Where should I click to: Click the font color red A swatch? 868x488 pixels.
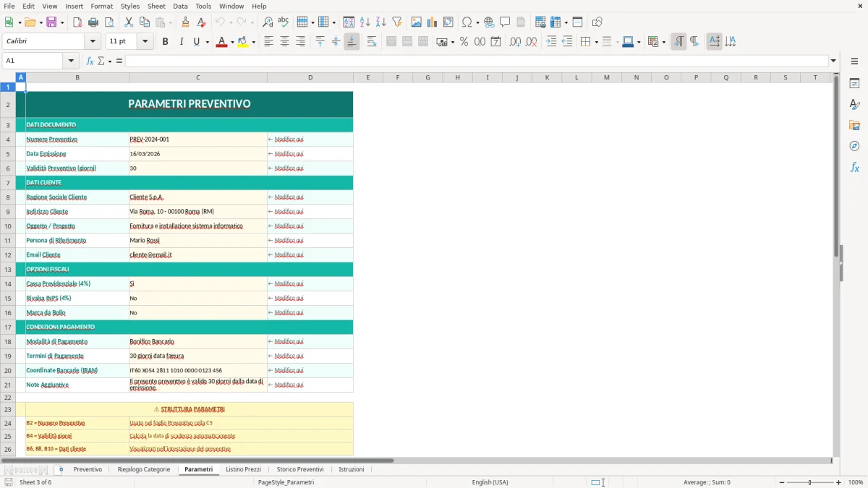coord(221,42)
